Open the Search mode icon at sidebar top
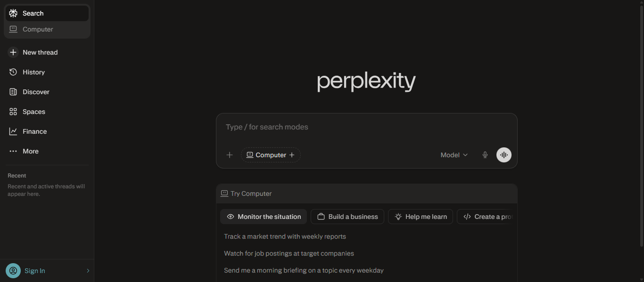 13,13
